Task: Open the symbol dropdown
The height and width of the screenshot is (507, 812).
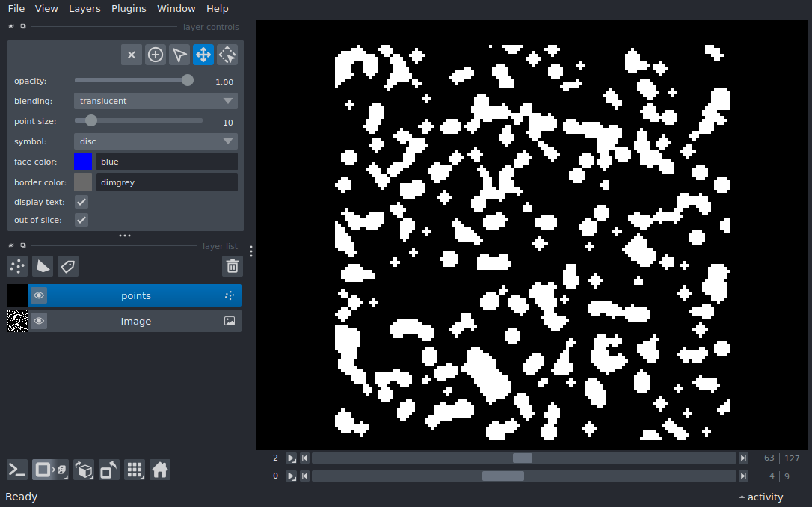Action: pyautogui.click(x=156, y=141)
